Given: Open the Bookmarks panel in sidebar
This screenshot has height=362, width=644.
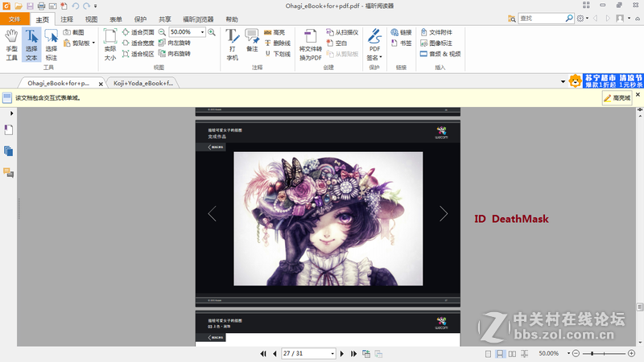Looking at the screenshot, I should (x=9, y=130).
